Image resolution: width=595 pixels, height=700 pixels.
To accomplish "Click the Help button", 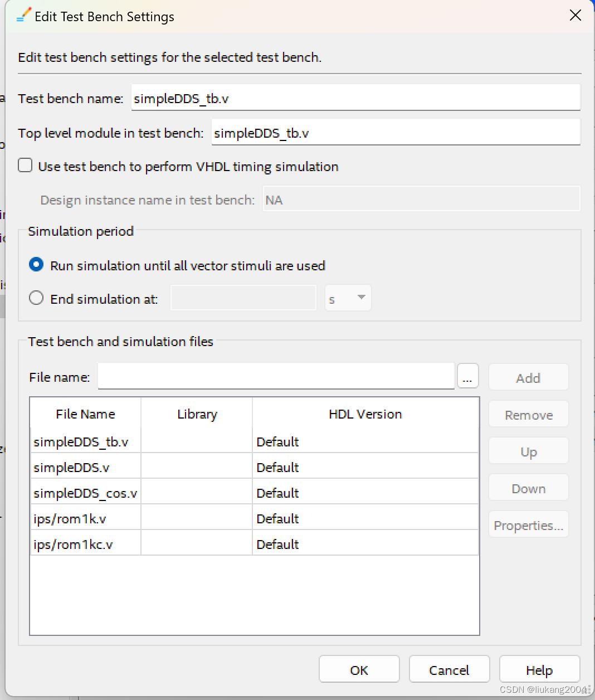I will point(539,669).
